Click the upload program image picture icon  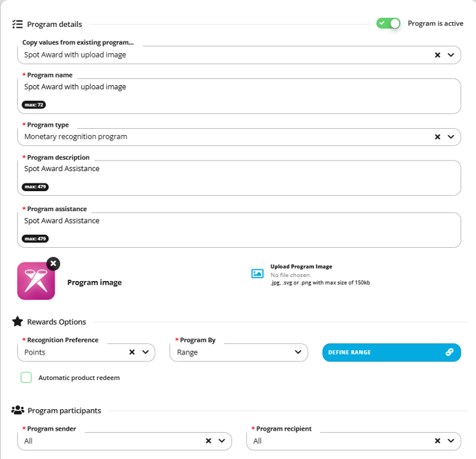pyautogui.click(x=257, y=273)
